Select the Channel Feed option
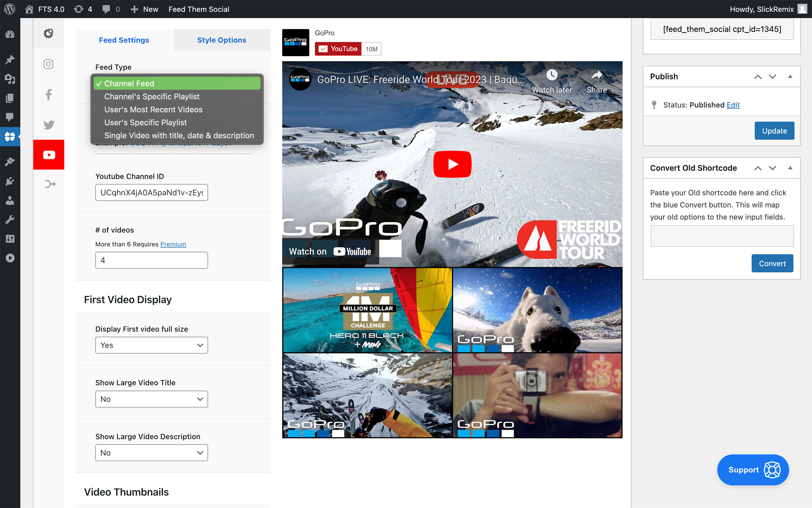812x508 pixels. pos(177,83)
